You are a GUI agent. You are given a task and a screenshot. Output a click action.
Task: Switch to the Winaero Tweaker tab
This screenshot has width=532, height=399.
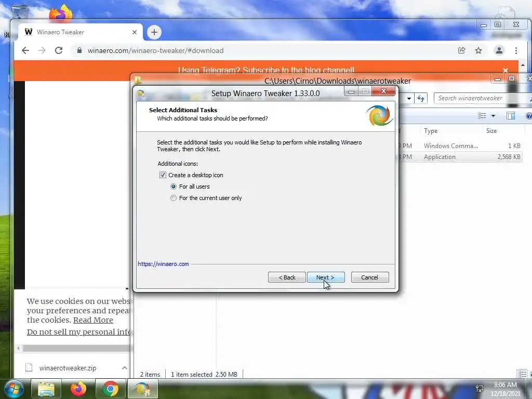pyautogui.click(x=79, y=32)
